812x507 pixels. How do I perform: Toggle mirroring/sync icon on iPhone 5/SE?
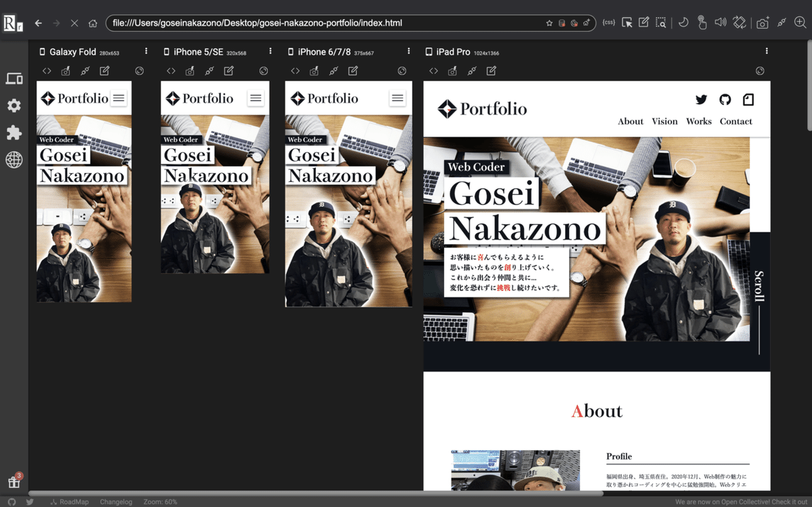[264, 70]
